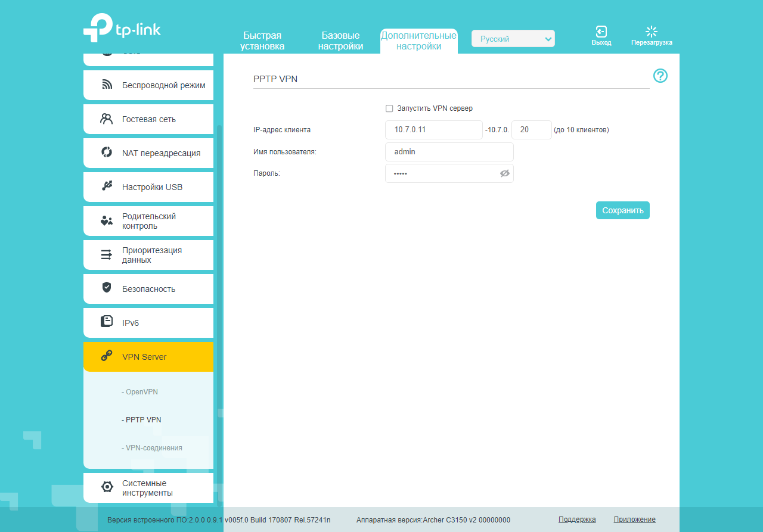
Task: Select Дополнительные настройки tab
Action: point(419,41)
